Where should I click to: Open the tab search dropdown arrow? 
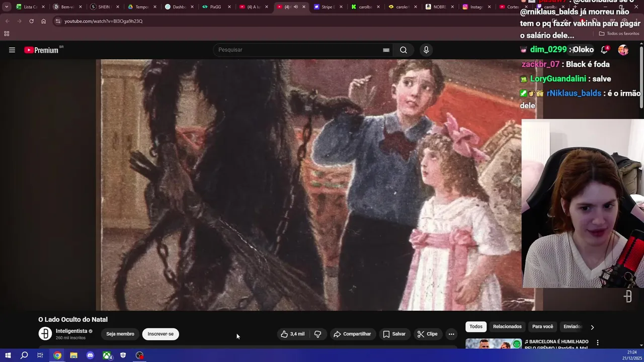[6, 7]
